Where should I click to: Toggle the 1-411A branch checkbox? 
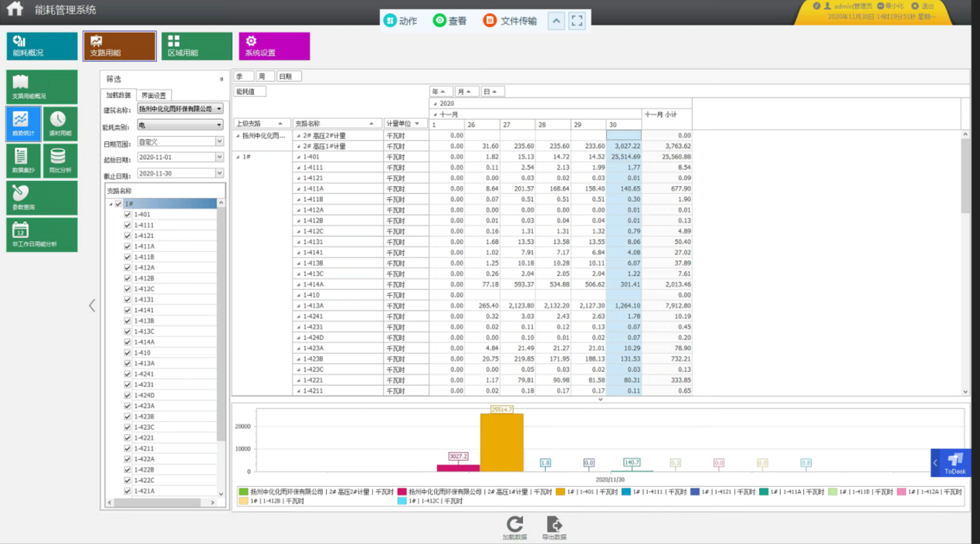click(127, 246)
